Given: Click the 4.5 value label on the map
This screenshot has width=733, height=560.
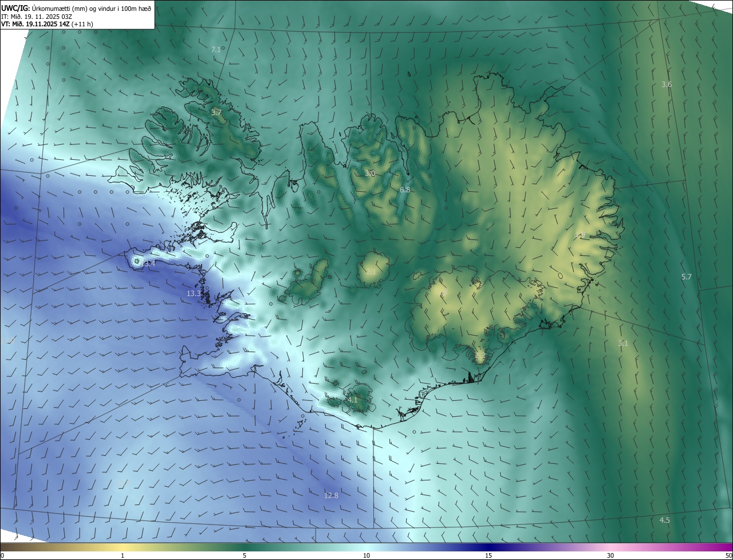Looking at the screenshot, I should click(x=664, y=520).
